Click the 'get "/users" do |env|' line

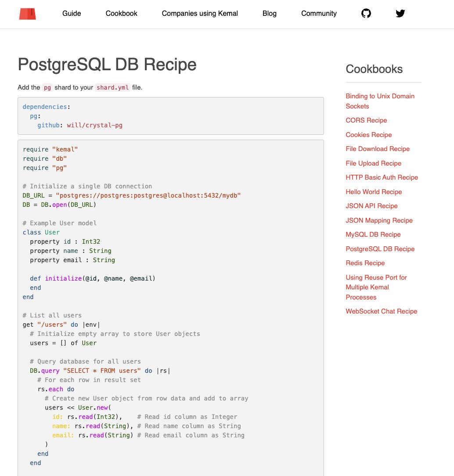(x=61, y=325)
